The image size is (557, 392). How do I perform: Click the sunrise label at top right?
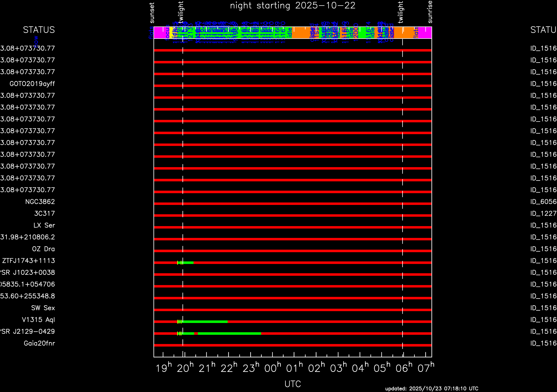(x=430, y=12)
